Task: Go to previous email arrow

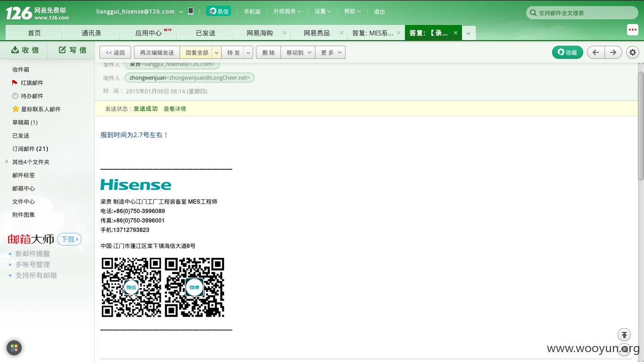Action: coord(595,52)
